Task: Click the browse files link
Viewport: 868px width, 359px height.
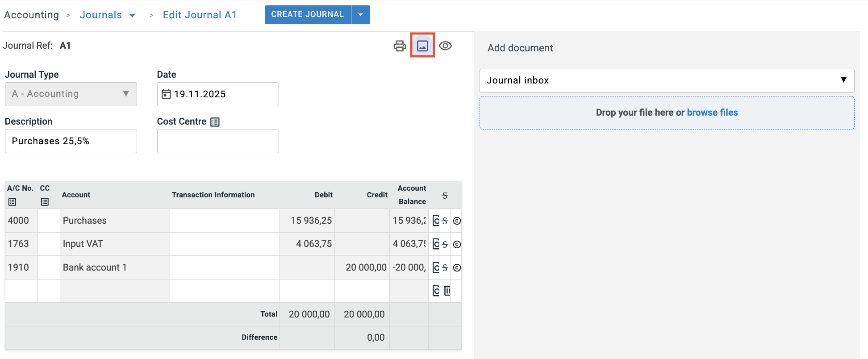Action: [x=712, y=113]
